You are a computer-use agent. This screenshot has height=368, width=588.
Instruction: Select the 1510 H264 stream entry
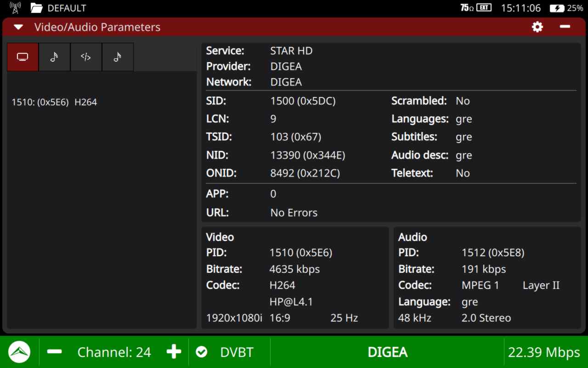pyautogui.click(x=54, y=102)
